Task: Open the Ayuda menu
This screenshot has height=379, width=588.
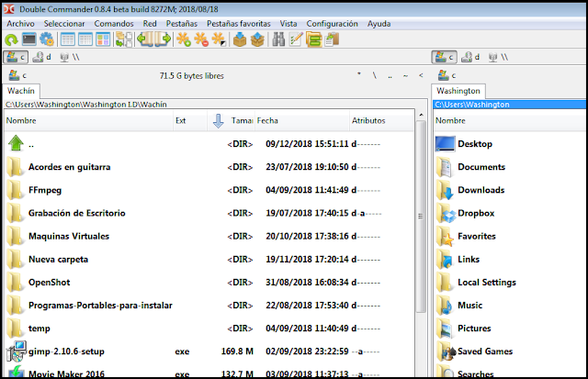Action: click(x=379, y=24)
